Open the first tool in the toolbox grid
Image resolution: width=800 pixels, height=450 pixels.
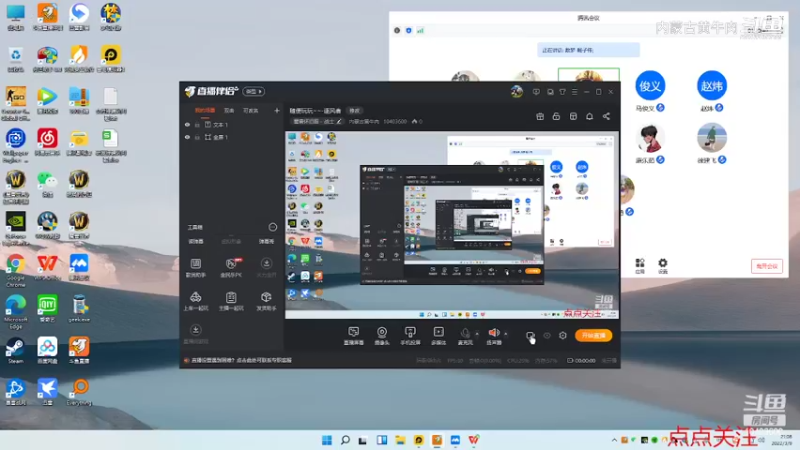click(195, 267)
